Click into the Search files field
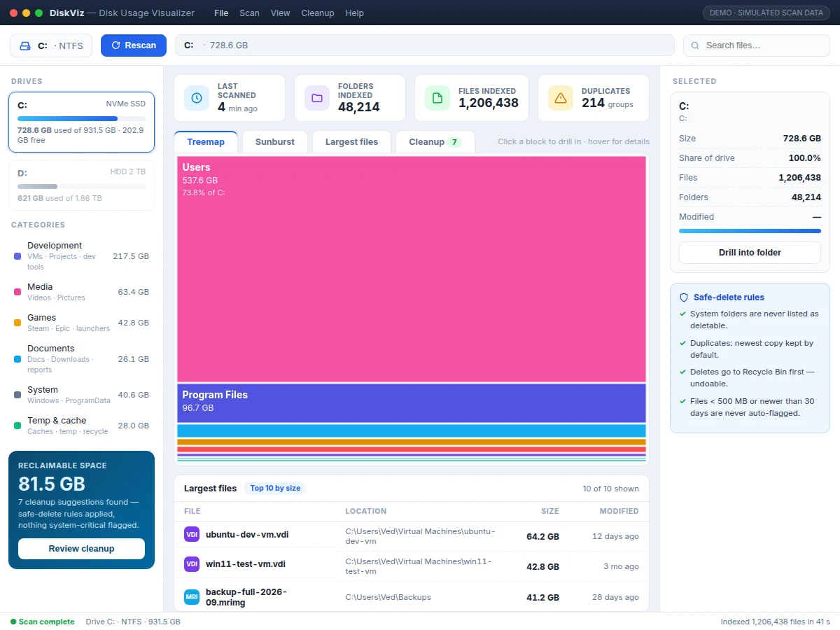The width and height of the screenshot is (840, 630). click(x=757, y=45)
